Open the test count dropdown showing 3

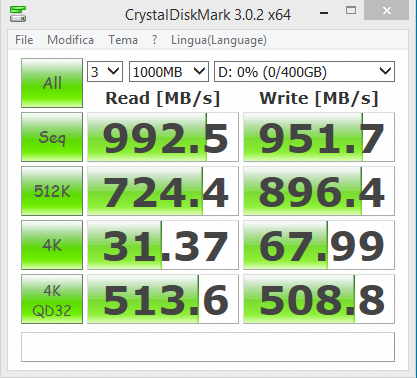coord(105,71)
